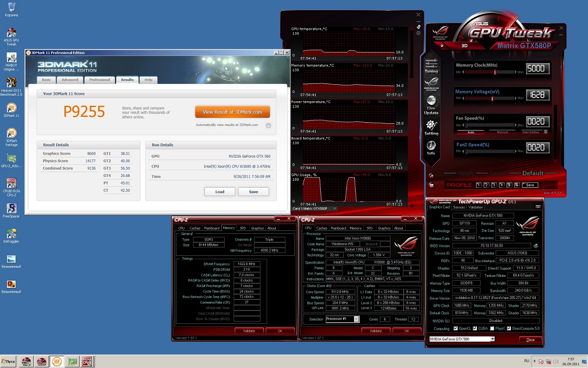Click the monitor window settings gear icon
The width and height of the screenshot is (588, 368).
pyautogui.click(x=418, y=33)
